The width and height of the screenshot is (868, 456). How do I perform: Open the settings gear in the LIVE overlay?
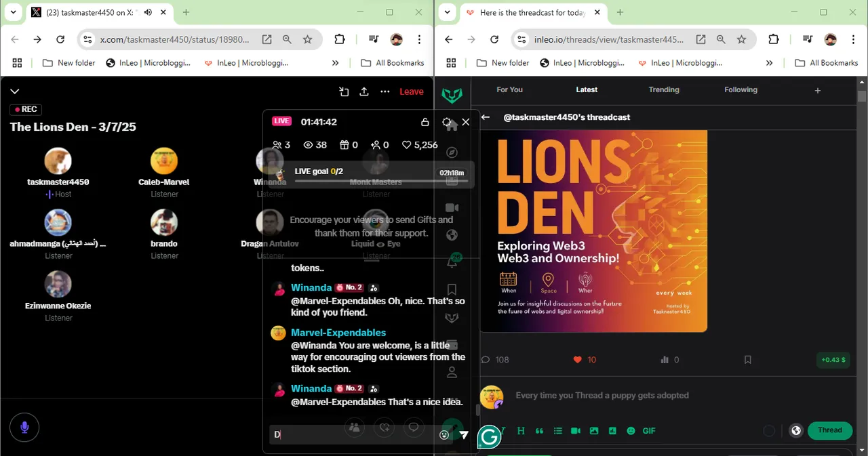(x=446, y=122)
